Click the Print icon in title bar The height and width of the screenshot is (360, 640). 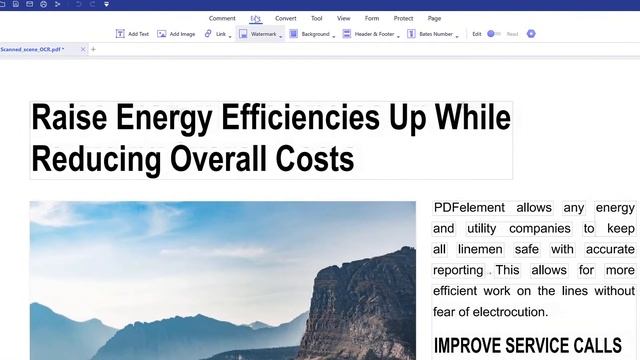(x=43, y=4)
